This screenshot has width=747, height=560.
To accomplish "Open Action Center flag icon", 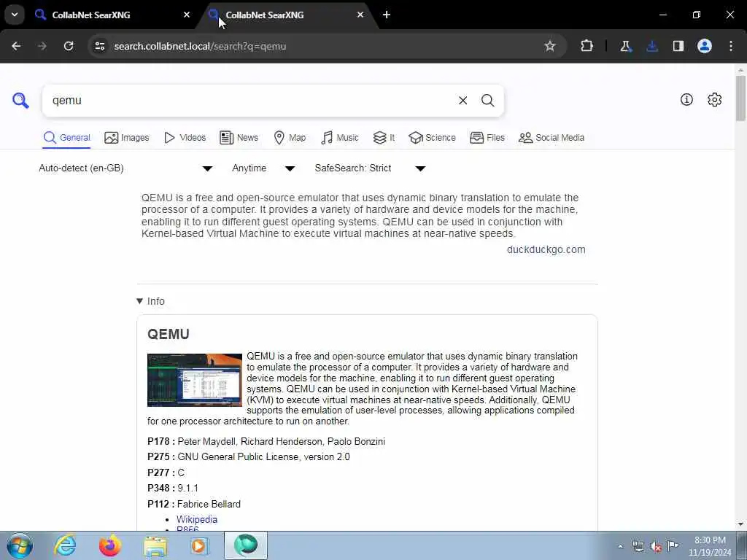I will [x=673, y=545].
